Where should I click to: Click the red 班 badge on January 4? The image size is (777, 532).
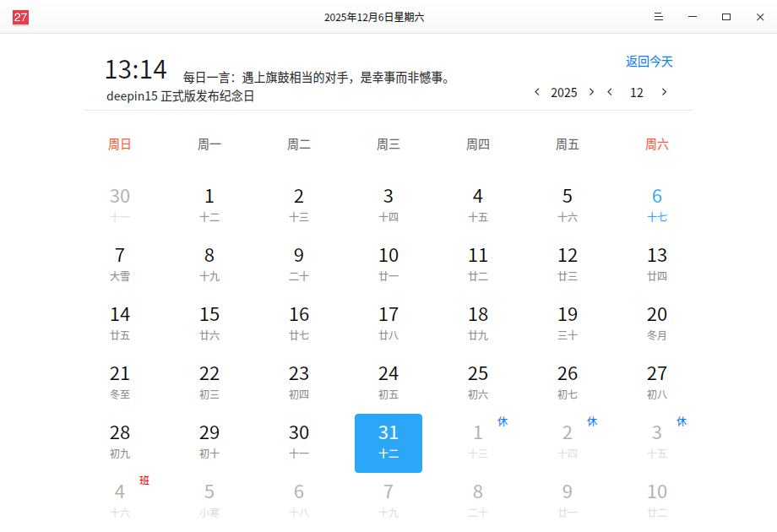point(144,480)
